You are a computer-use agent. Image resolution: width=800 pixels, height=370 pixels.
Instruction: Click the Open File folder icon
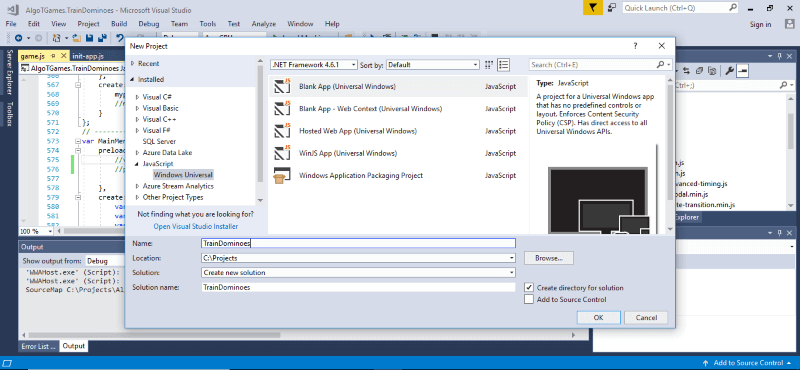coord(77,38)
